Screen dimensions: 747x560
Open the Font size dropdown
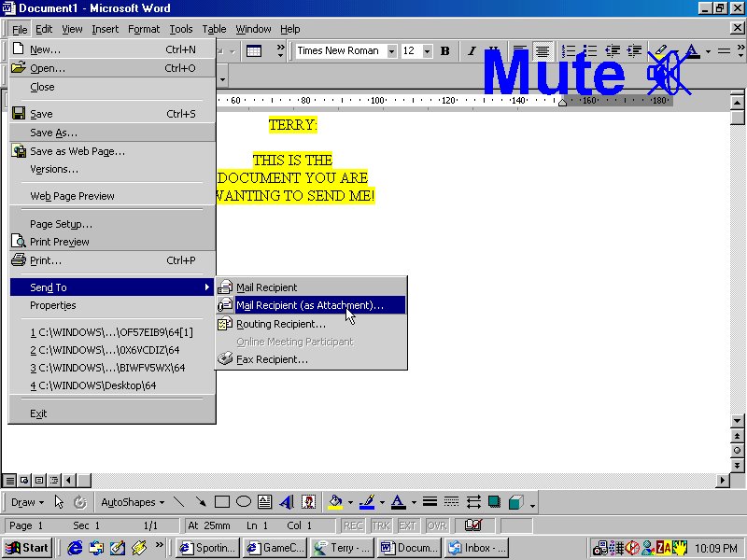point(428,51)
